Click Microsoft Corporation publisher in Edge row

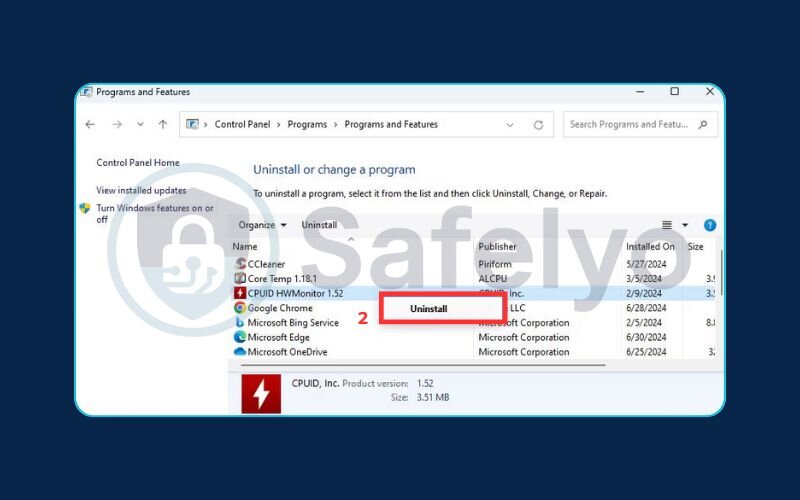pyautogui.click(x=523, y=337)
